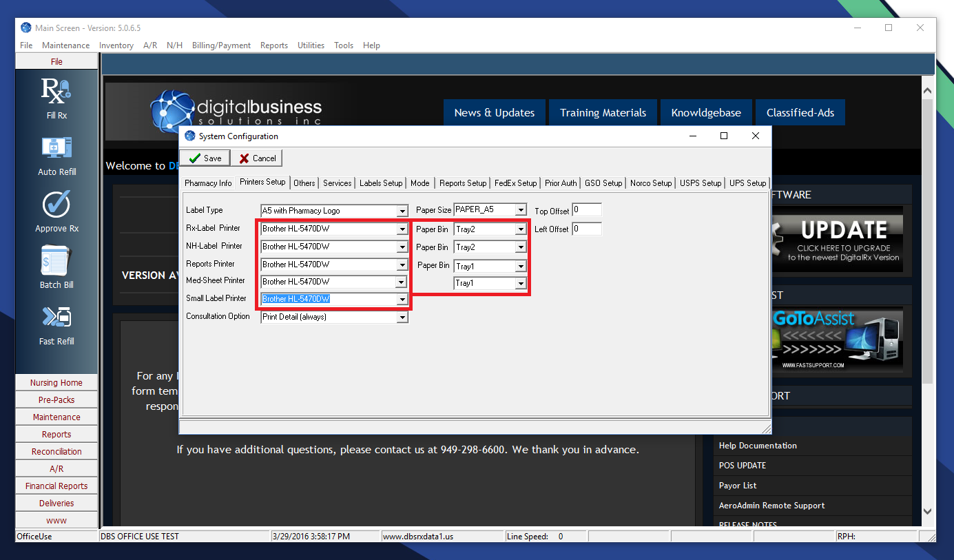
Task: Expand the Consultation Option dropdown
Action: coord(402,318)
